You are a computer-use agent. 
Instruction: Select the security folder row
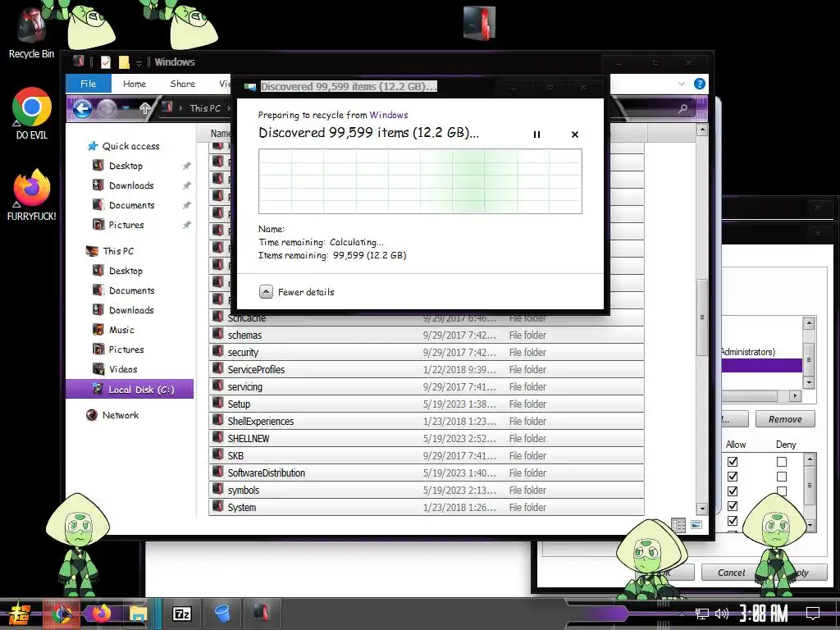click(x=427, y=352)
